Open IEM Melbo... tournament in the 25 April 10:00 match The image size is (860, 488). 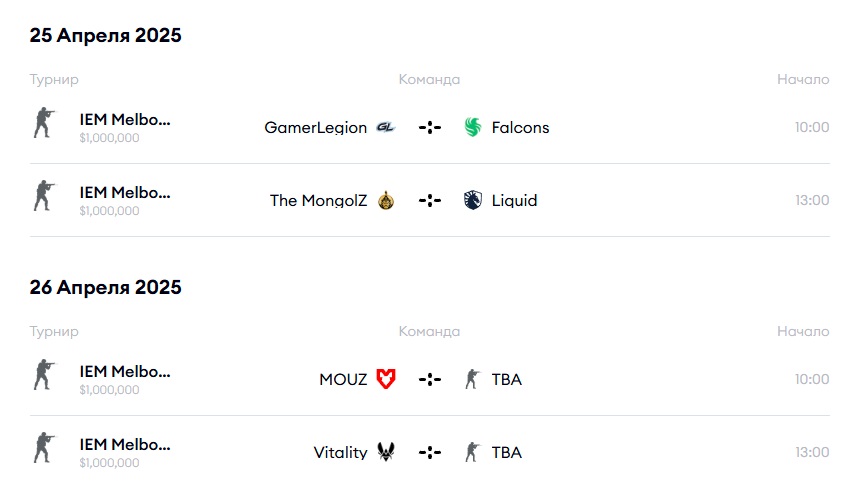(125, 120)
